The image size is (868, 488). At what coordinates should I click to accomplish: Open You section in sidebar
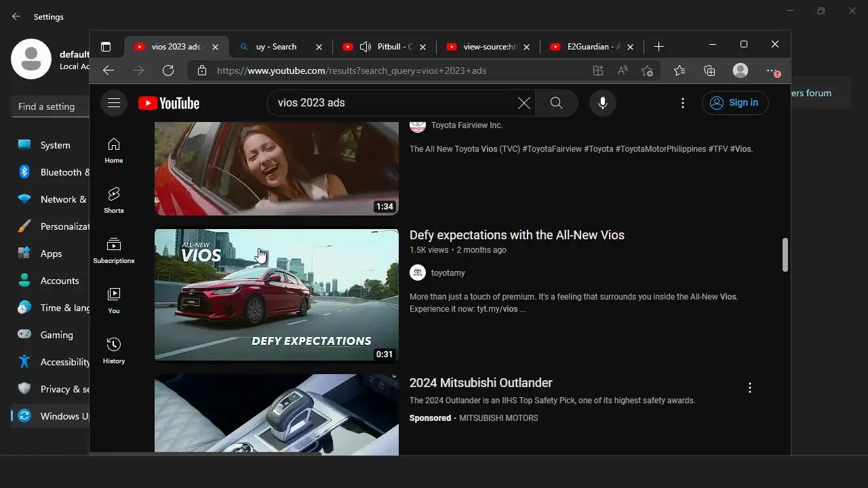(x=114, y=301)
